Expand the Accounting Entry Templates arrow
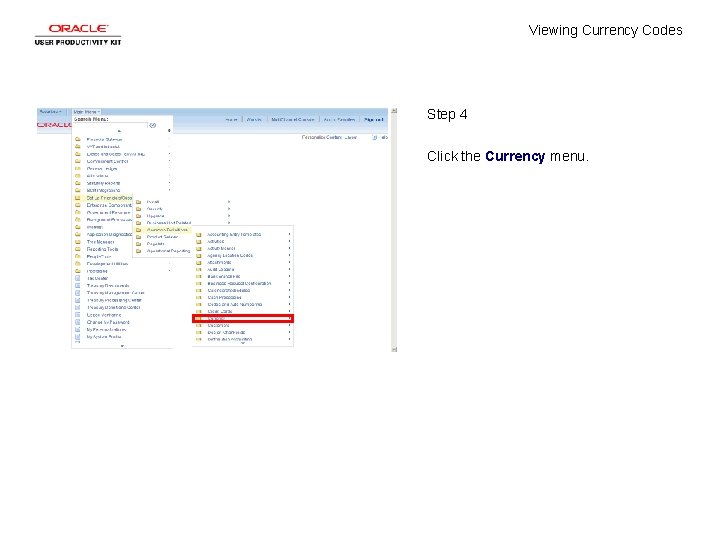The image size is (720, 540). click(x=289, y=234)
